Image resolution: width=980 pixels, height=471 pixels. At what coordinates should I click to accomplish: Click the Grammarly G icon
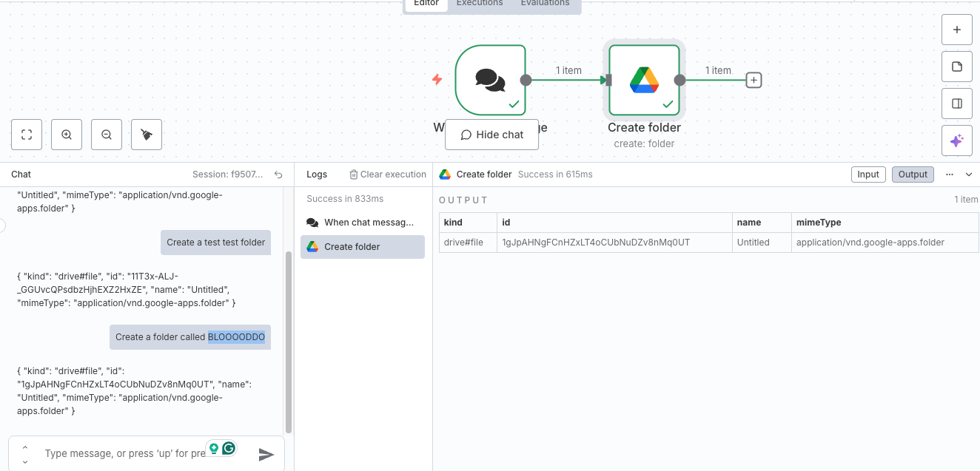point(229,448)
